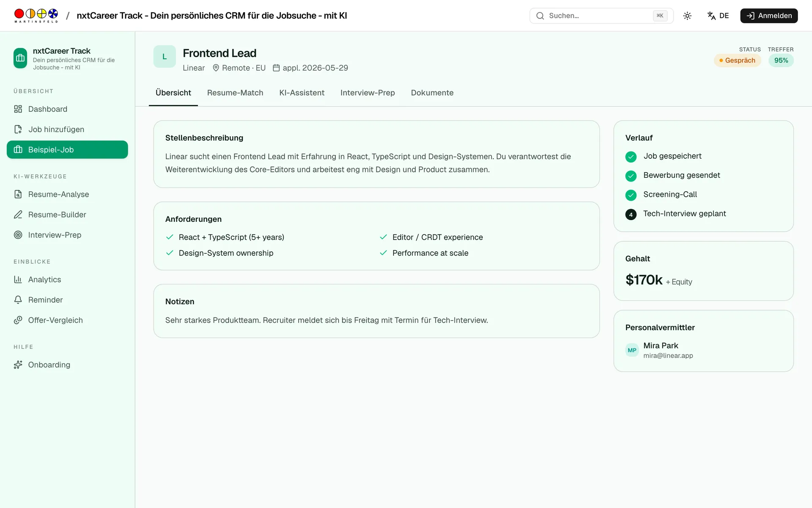The image size is (812, 508).
Task: Open the DE language switcher
Action: [718, 16]
